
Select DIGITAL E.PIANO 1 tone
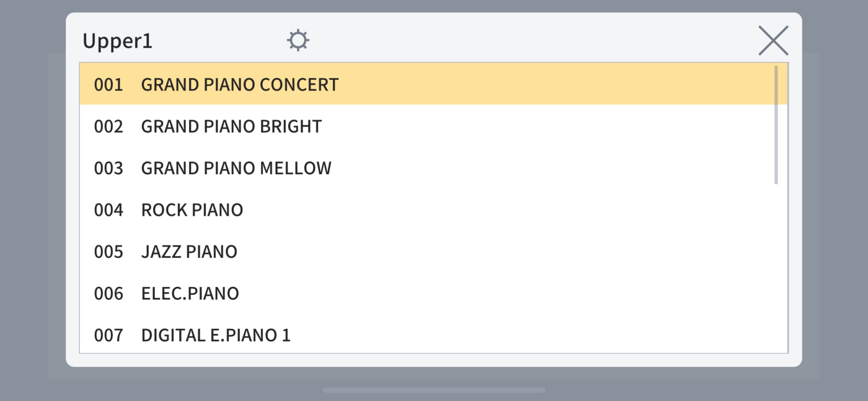[x=216, y=335]
